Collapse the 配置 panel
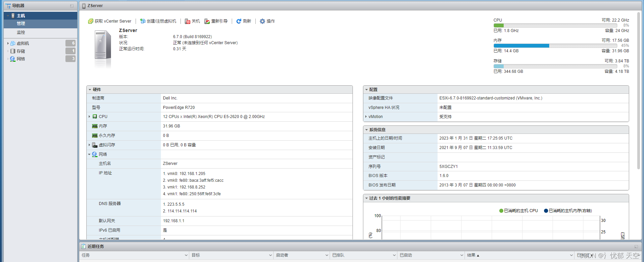The width and height of the screenshot is (644, 262). point(366,90)
